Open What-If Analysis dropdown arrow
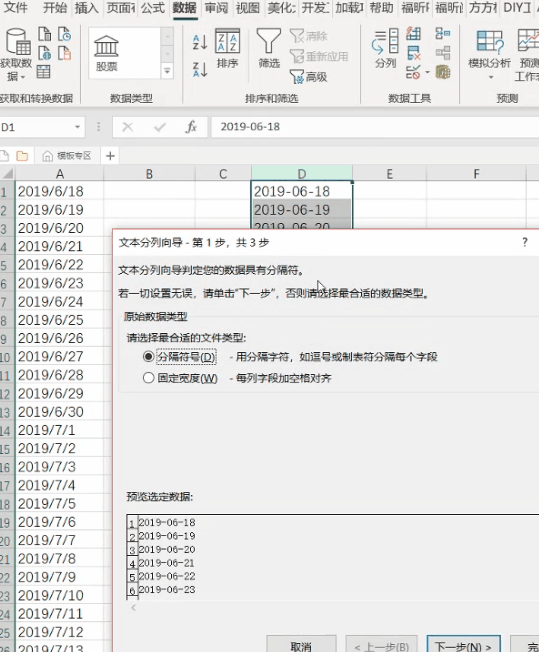 491,77
